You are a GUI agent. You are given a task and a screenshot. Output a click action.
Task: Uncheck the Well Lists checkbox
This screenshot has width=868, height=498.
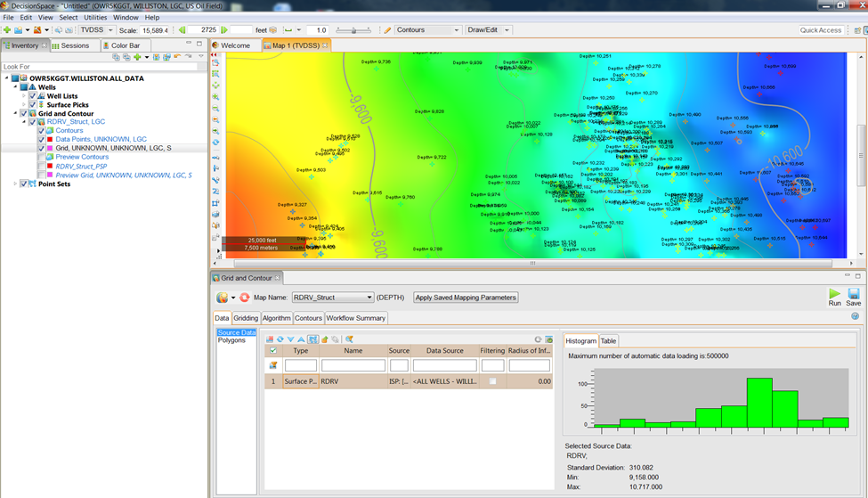(33, 96)
